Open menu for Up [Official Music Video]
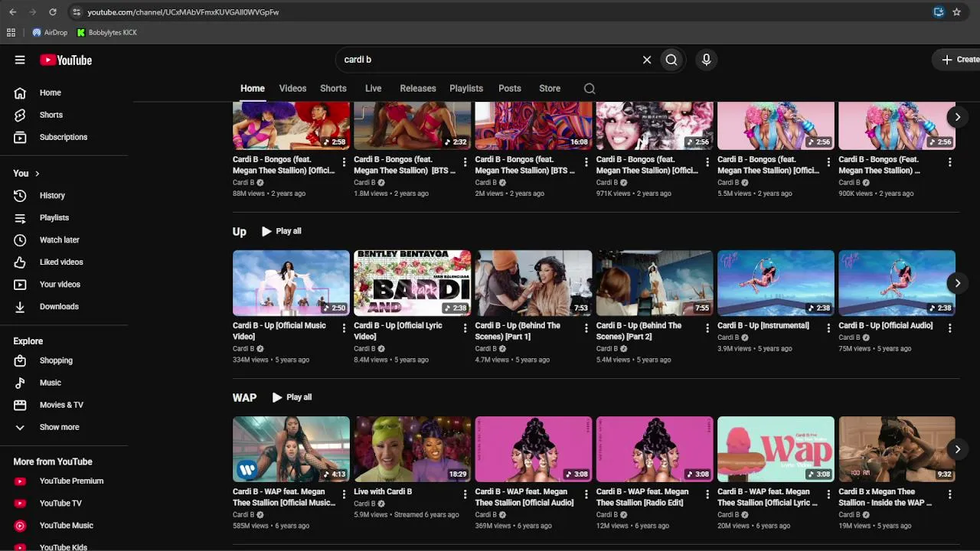The width and height of the screenshot is (980, 551). tap(344, 328)
